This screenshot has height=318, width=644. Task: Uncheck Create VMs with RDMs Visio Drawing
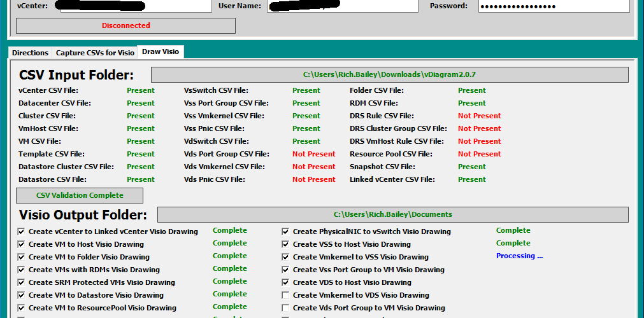tap(22, 270)
